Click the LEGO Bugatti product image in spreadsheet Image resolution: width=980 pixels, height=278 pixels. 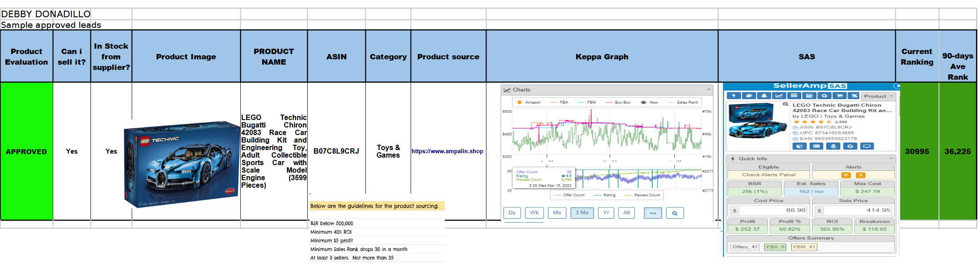point(182,164)
